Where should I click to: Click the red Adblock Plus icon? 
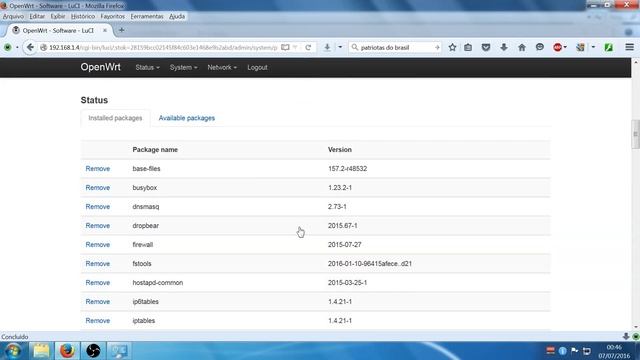click(557, 47)
